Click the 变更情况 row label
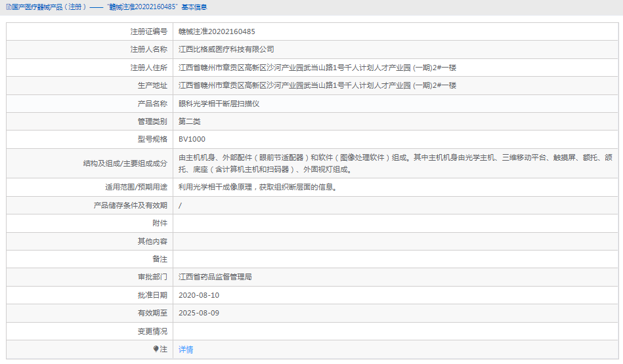The width and height of the screenshot is (623, 364). coord(152,331)
